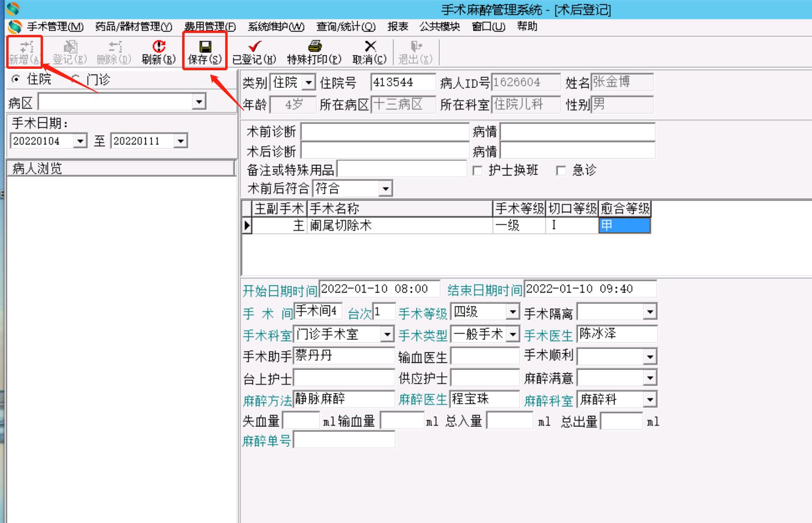Click the 台上护士 input field
Image resolution: width=812 pixels, height=523 pixels.
344,378
